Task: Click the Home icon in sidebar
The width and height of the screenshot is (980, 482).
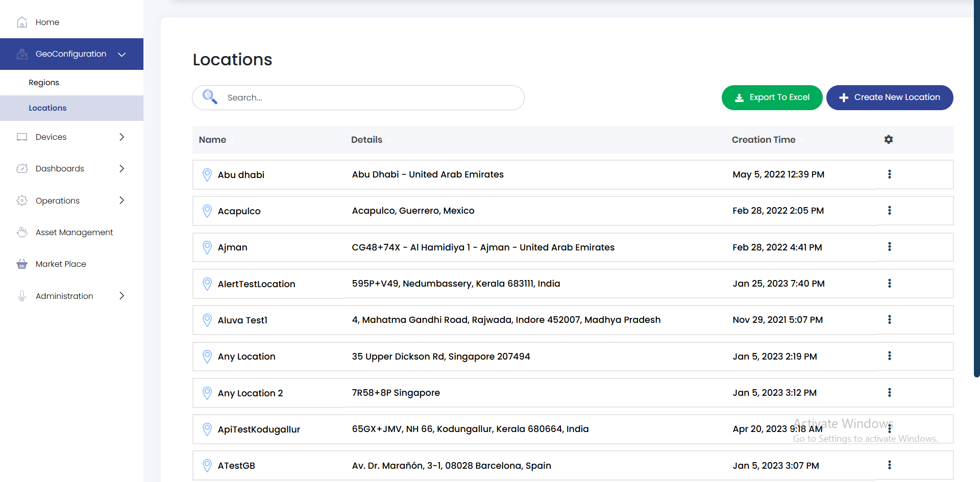Action: (22, 22)
